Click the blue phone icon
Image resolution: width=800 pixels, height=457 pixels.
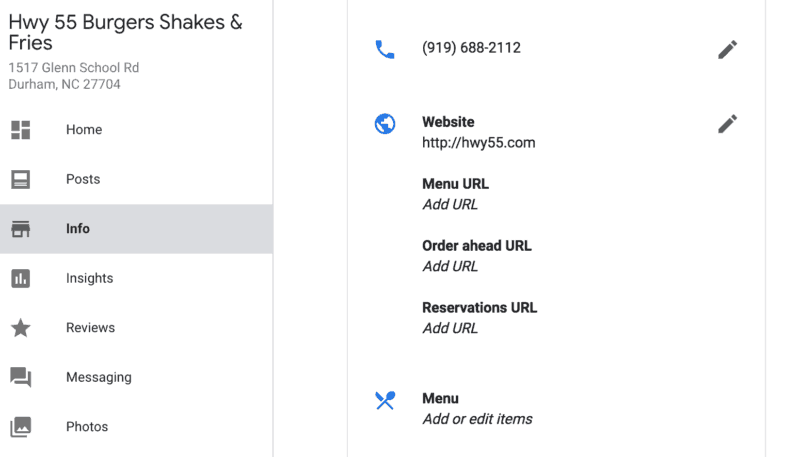[385, 49]
